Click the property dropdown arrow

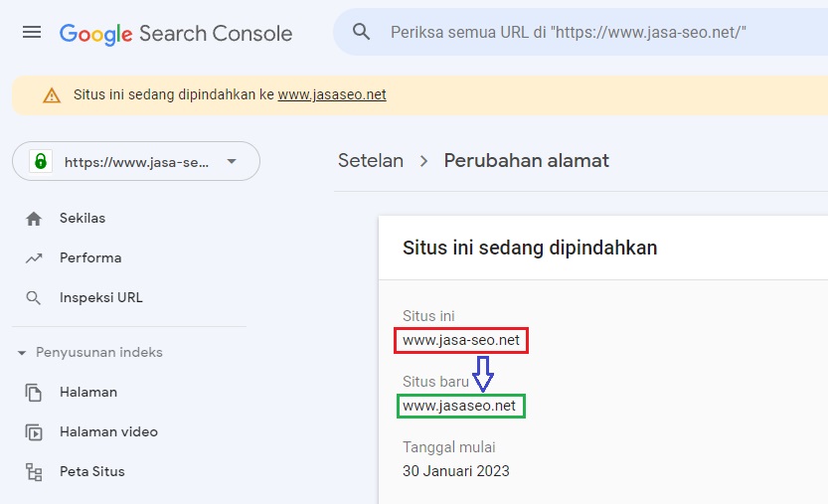click(x=232, y=161)
